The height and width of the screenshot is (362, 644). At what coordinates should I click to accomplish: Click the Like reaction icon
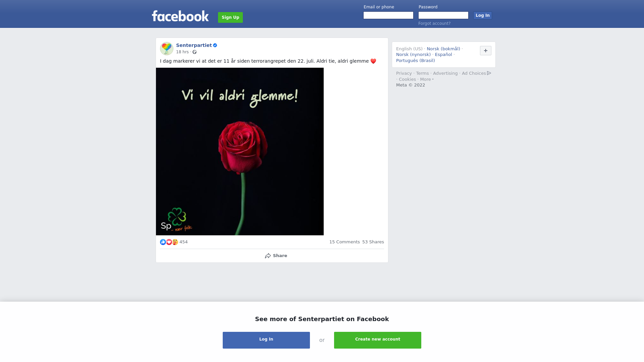163,242
